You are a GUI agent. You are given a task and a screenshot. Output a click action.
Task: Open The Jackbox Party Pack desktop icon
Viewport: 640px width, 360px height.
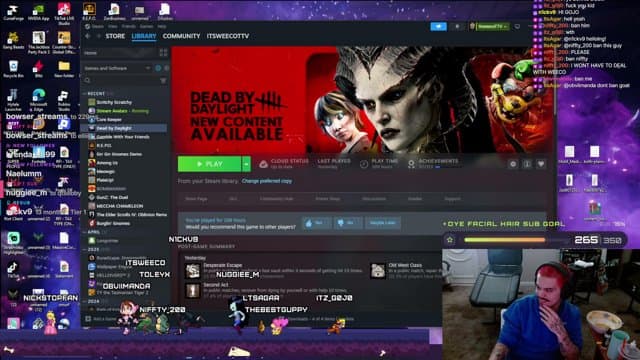click(x=38, y=42)
